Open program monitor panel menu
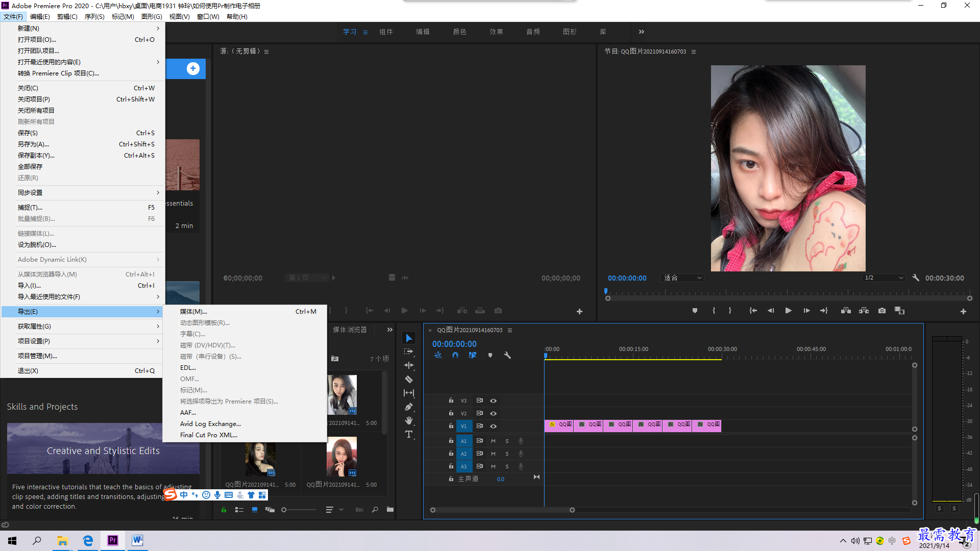This screenshot has width=980, height=551. click(694, 52)
